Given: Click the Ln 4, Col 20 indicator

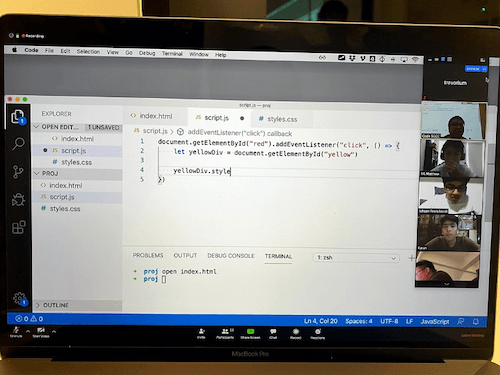Looking at the screenshot, I should pyautogui.click(x=321, y=321).
